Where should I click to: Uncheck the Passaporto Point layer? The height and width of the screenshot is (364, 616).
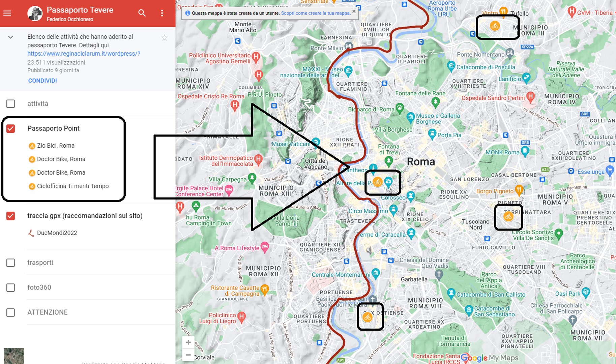coord(10,128)
